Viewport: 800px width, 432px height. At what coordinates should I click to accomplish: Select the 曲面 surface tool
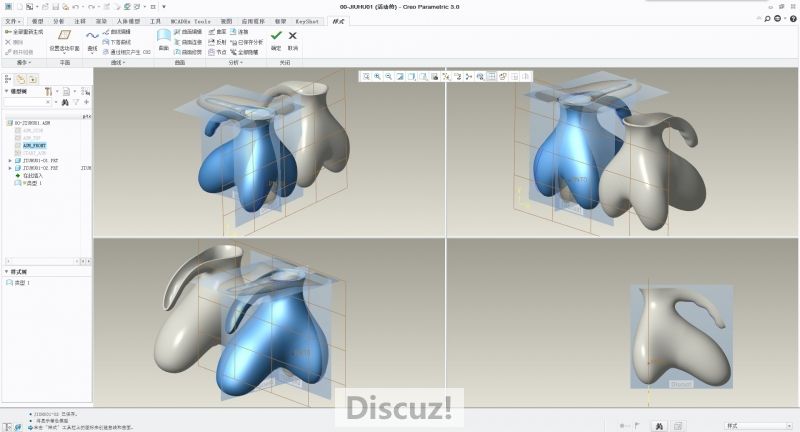tap(163, 40)
